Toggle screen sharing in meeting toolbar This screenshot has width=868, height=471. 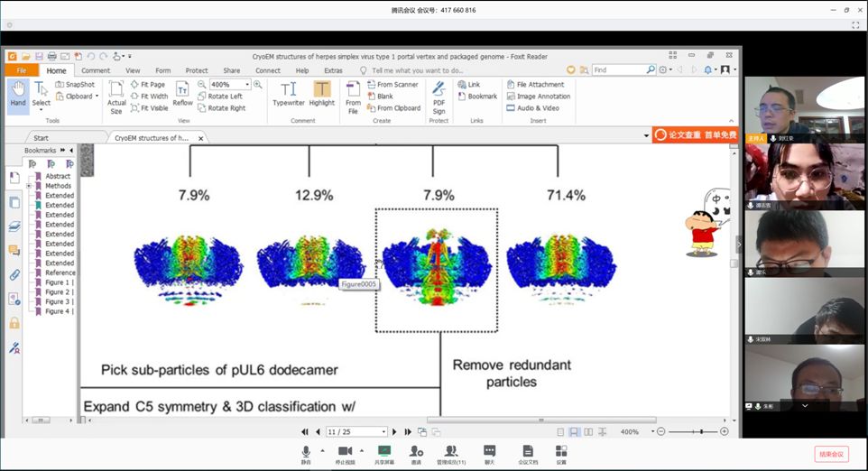point(384,454)
